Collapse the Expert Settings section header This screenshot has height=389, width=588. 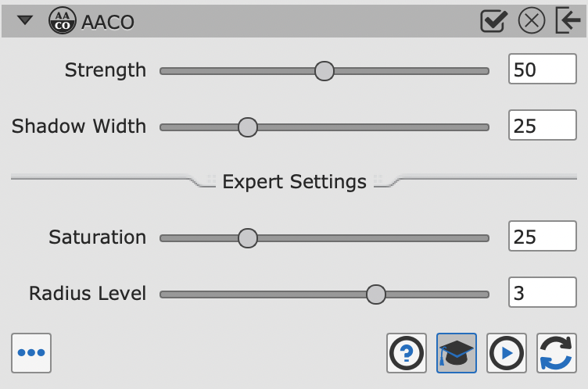point(294,182)
